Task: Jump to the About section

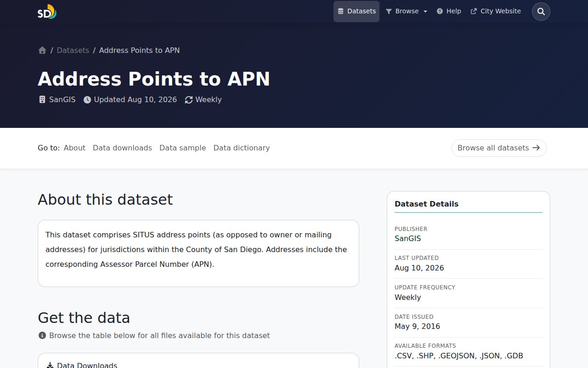Action: [x=74, y=148]
